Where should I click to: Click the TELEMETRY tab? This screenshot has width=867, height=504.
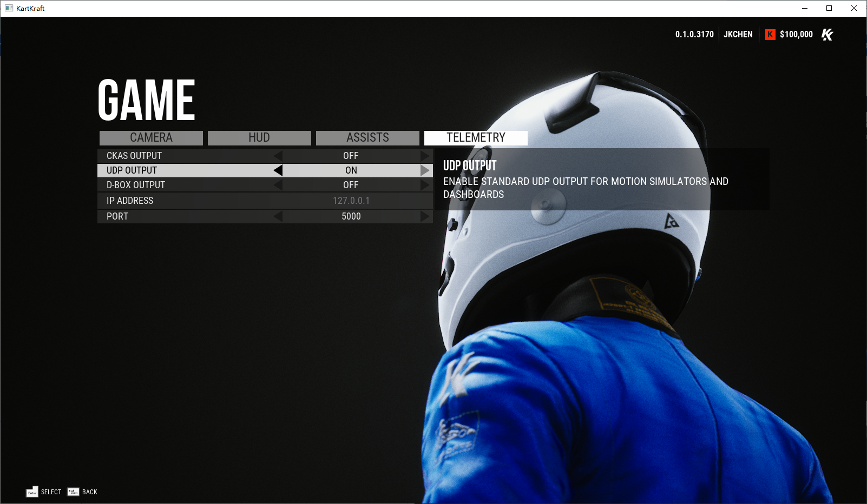(476, 138)
